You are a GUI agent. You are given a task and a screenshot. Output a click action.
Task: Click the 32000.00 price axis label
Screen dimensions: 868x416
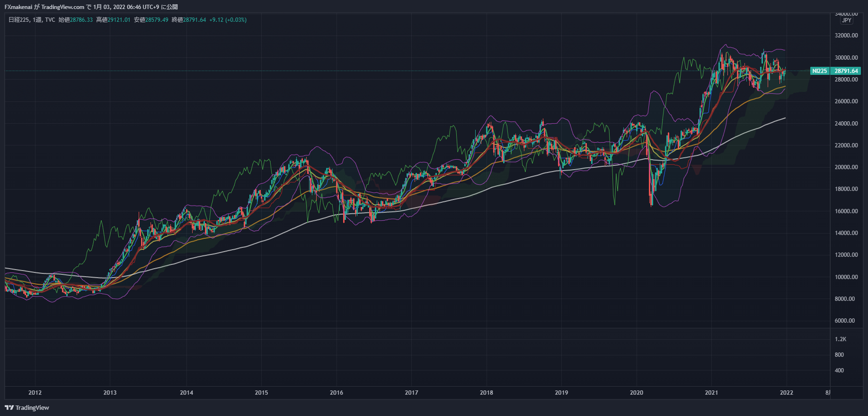point(846,36)
